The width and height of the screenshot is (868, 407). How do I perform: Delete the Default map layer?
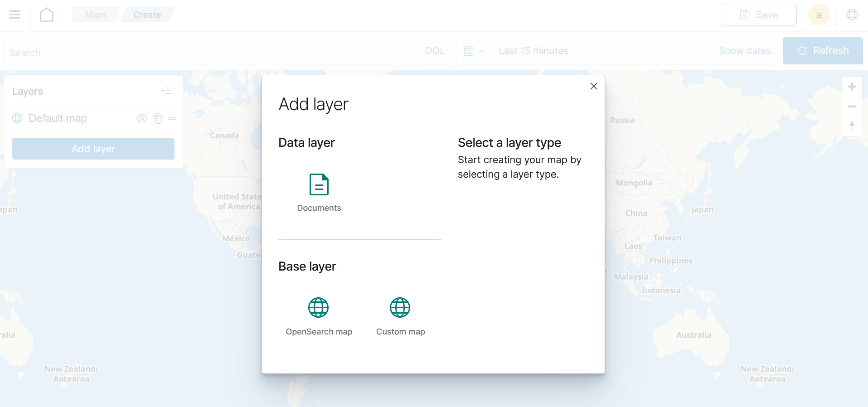click(158, 118)
